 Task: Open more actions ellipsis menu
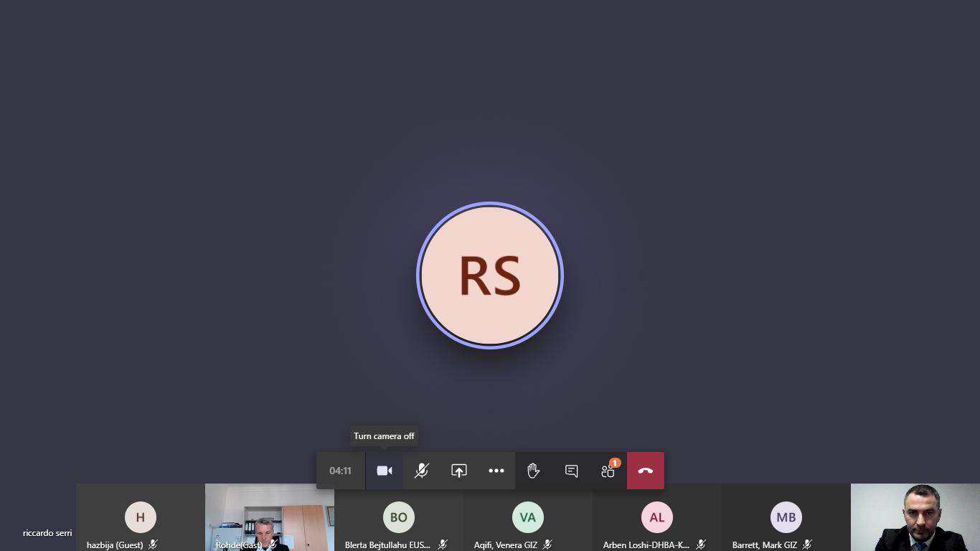pos(496,471)
